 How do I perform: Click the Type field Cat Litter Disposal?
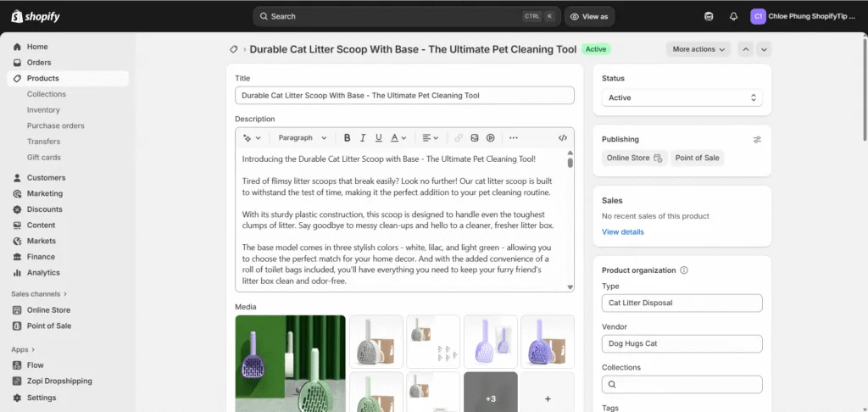click(x=682, y=303)
